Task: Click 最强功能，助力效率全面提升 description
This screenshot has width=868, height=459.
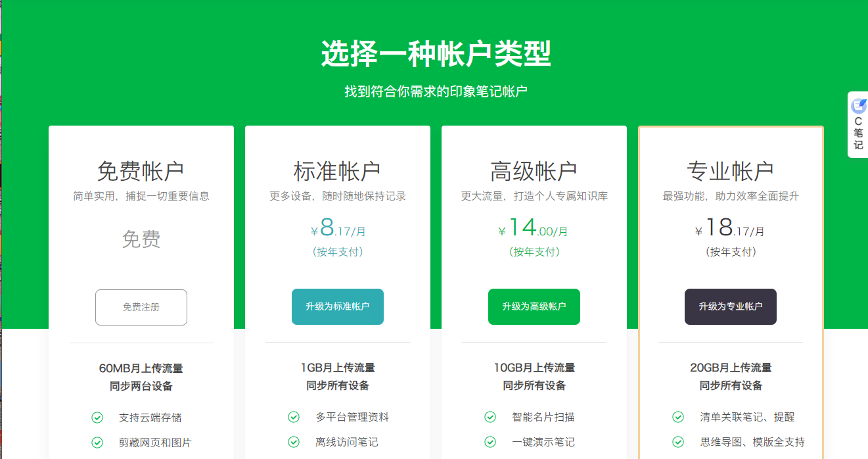Action: 731,196
